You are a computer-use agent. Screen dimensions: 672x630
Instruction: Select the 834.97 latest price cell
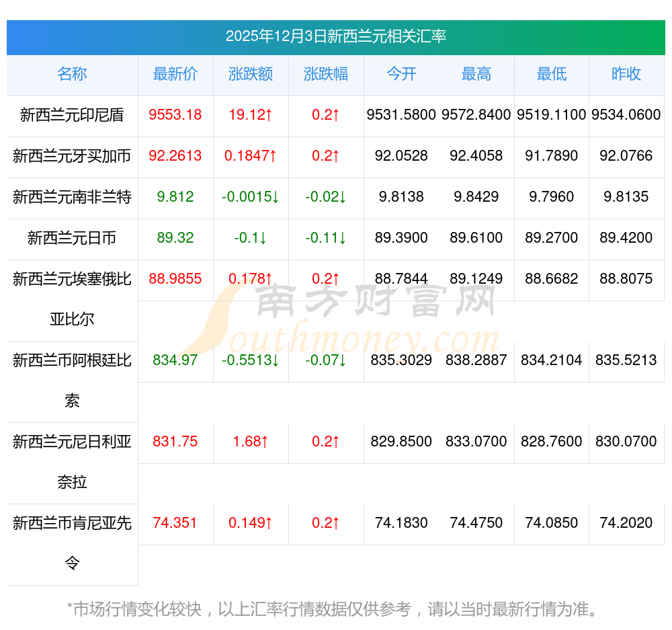175,360
